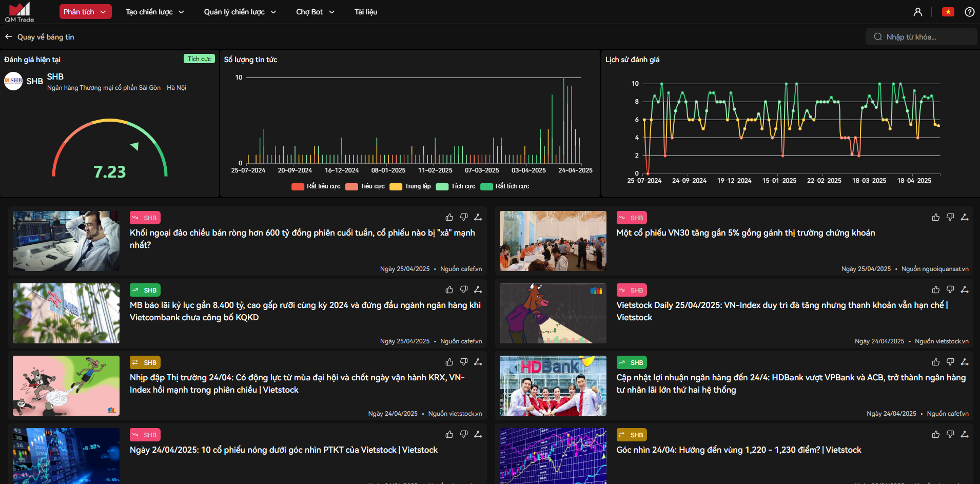Open the user profile icon

[x=918, y=12]
